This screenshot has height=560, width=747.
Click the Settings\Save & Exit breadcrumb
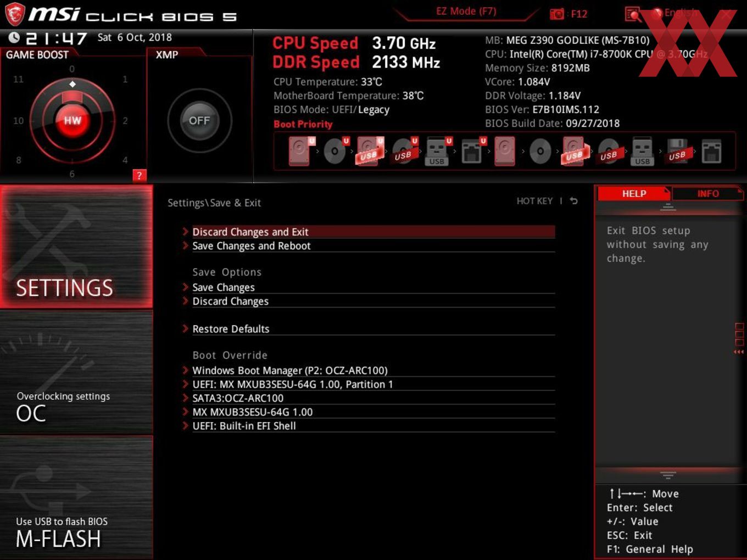(x=214, y=203)
